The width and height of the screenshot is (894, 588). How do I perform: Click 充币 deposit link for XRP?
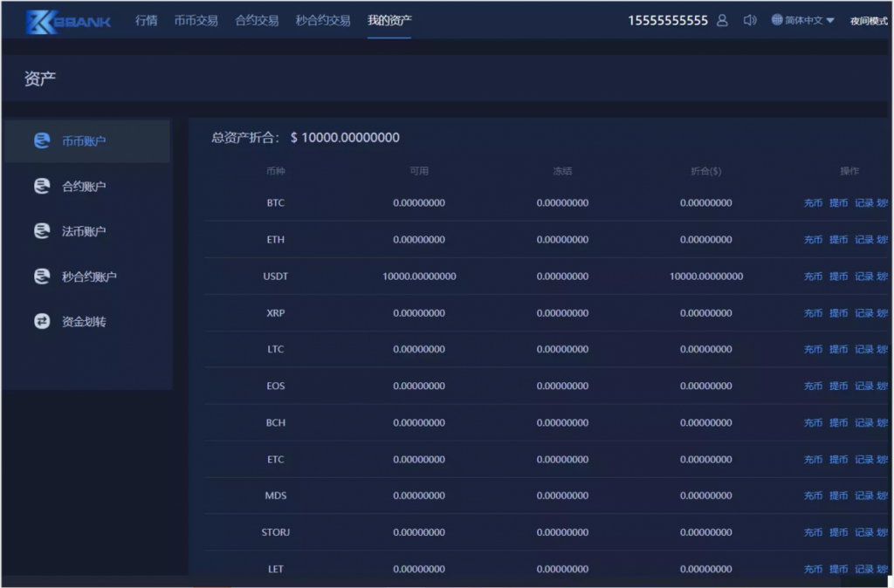click(x=813, y=313)
